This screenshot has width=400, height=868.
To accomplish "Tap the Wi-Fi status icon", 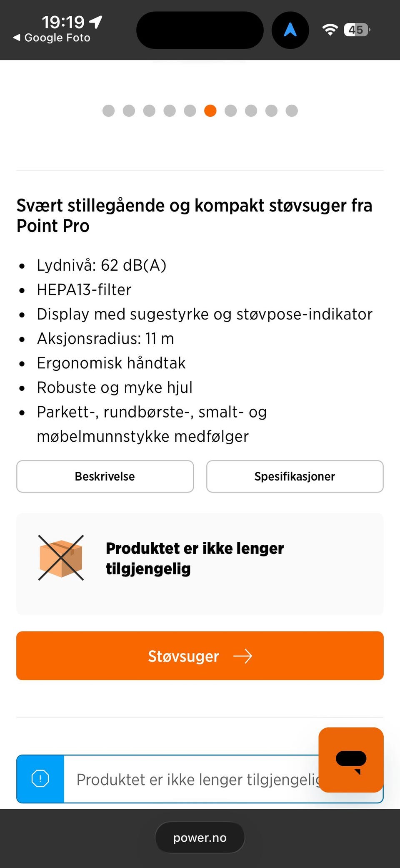I will click(330, 30).
